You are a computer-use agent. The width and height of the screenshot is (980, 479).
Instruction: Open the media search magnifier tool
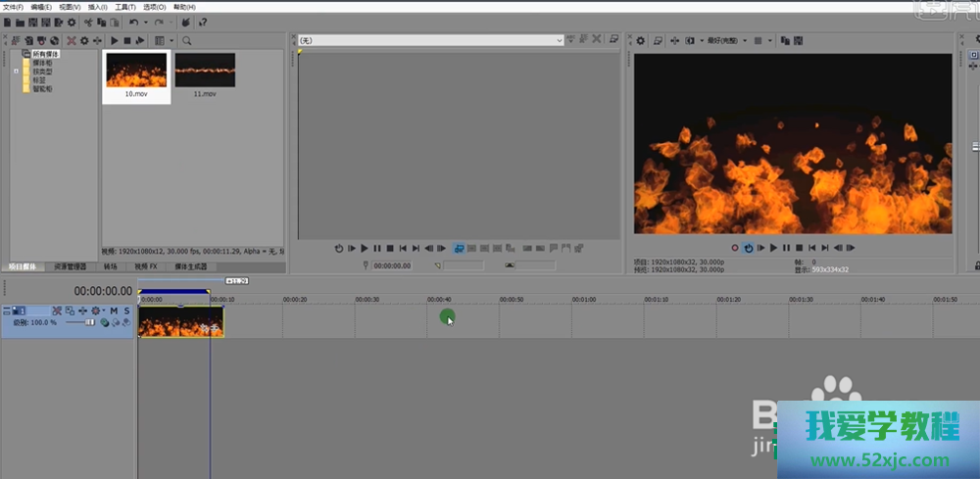click(x=186, y=40)
